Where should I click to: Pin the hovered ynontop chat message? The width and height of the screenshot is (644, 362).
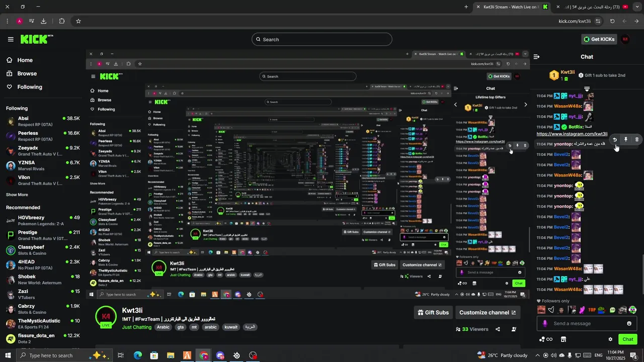(626, 140)
